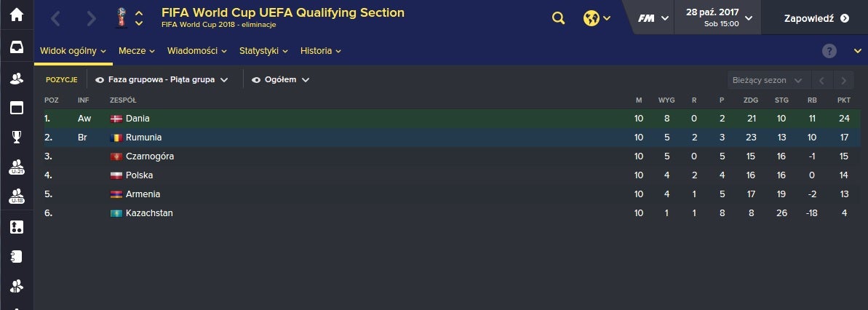
Task: Open the trophy Competitions icon
Action: click(x=17, y=137)
